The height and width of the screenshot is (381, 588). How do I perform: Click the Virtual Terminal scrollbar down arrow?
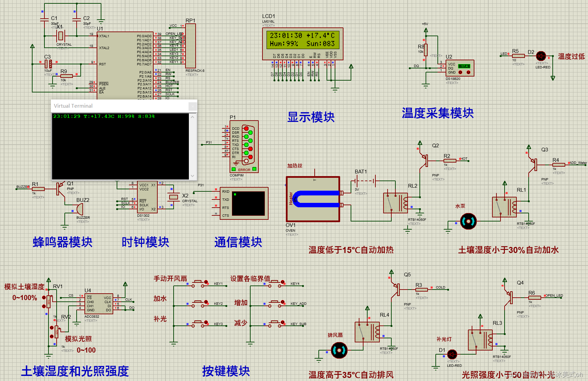(x=193, y=176)
